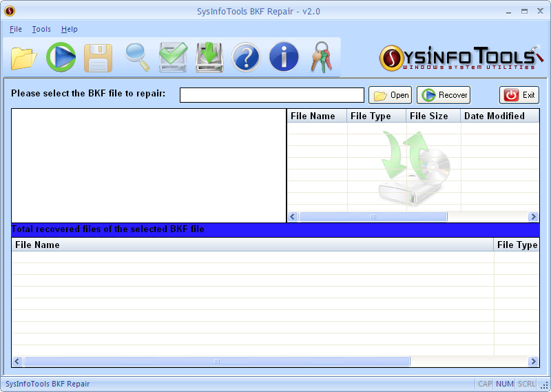Viewport: 551px width, 392px height.
Task: Click the Exit button
Action: tap(519, 95)
